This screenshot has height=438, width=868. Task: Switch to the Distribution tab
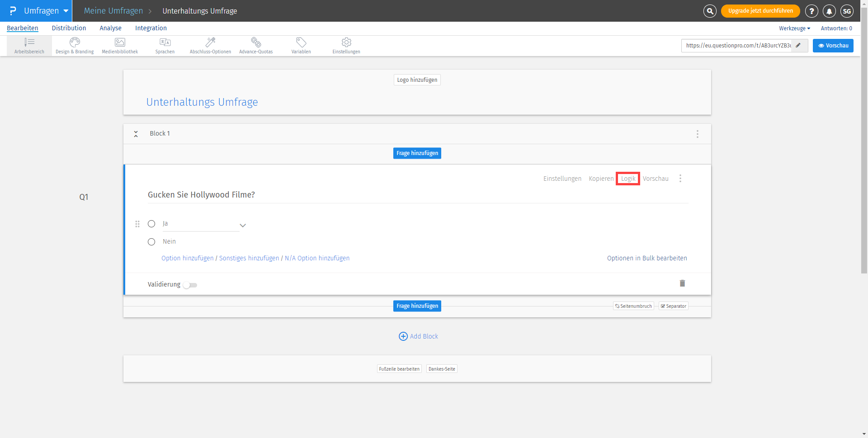pos(69,28)
